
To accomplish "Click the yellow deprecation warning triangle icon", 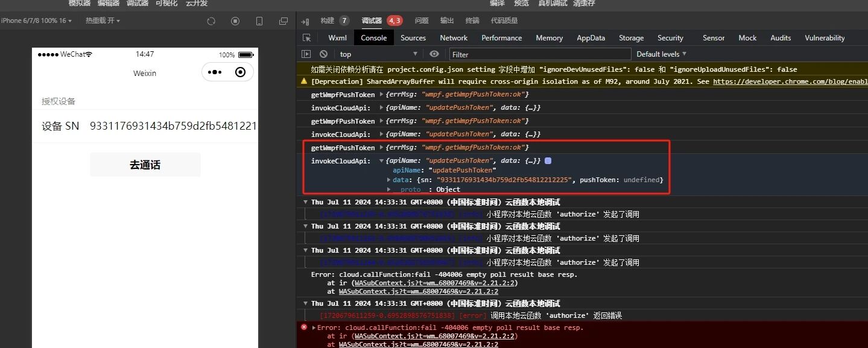I will tap(304, 81).
